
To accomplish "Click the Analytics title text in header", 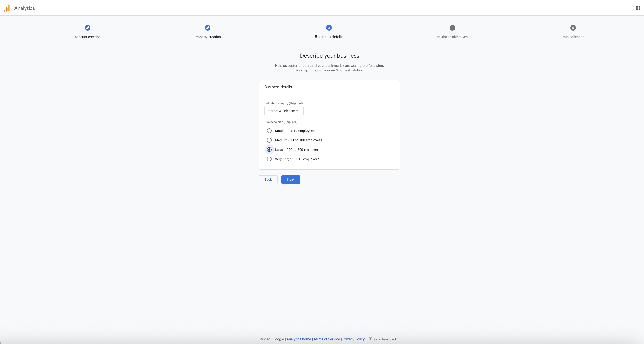I will click(x=25, y=8).
